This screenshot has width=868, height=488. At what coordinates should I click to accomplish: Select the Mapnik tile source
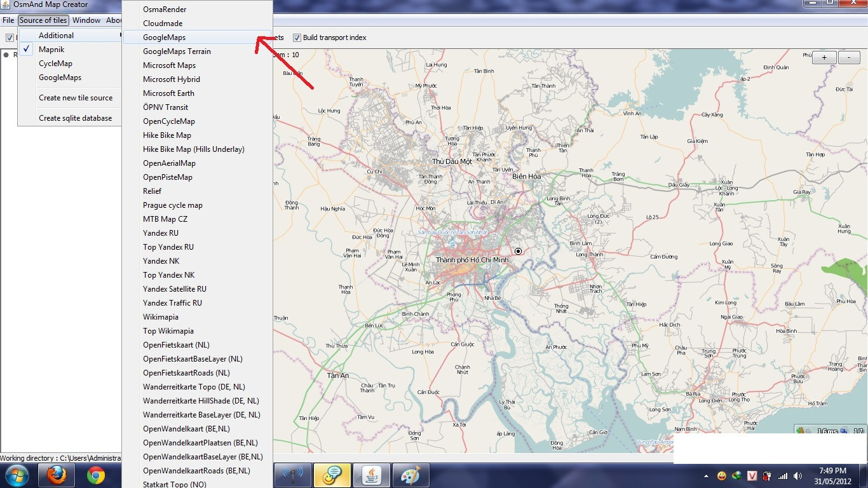[x=70, y=50]
